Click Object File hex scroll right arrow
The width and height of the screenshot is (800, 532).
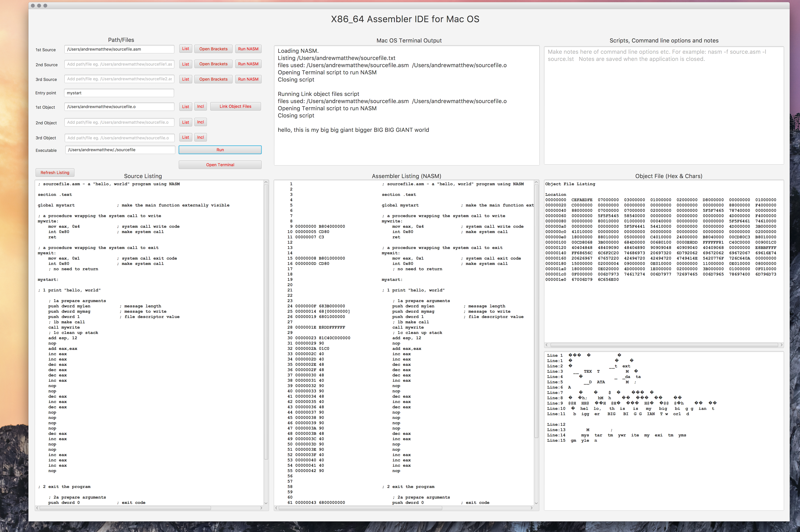click(781, 345)
